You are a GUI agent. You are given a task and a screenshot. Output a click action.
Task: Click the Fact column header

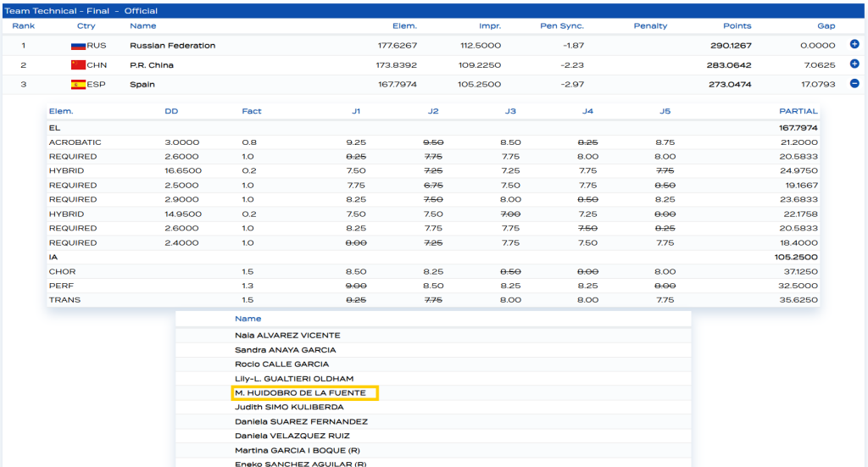251,111
